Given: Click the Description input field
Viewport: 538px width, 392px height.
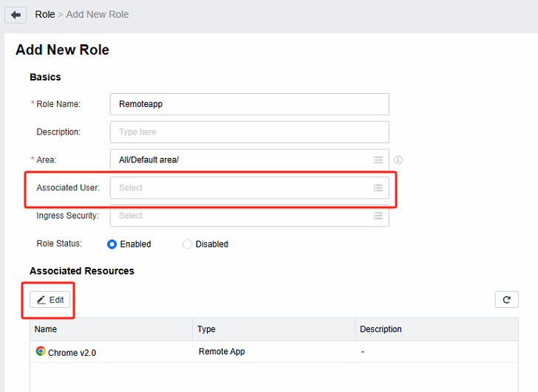Looking at the screenshot, I should coord(249,132).
